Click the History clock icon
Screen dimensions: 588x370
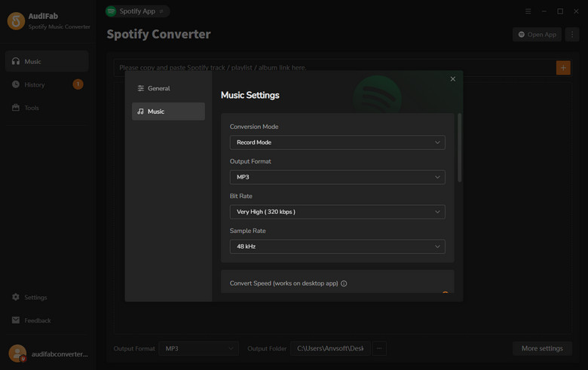coord(16,84)
